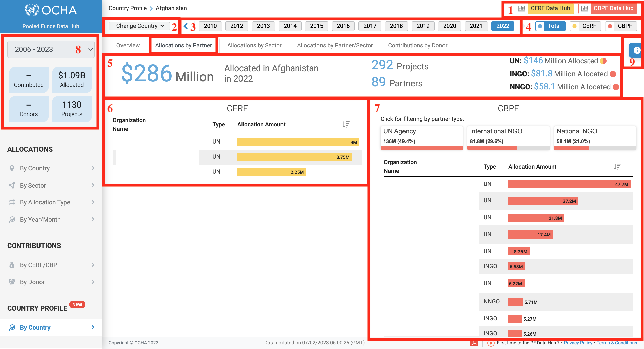Click the By Donor handshake icon
Viewport: 644px width, 349px height.
[12, 282]
